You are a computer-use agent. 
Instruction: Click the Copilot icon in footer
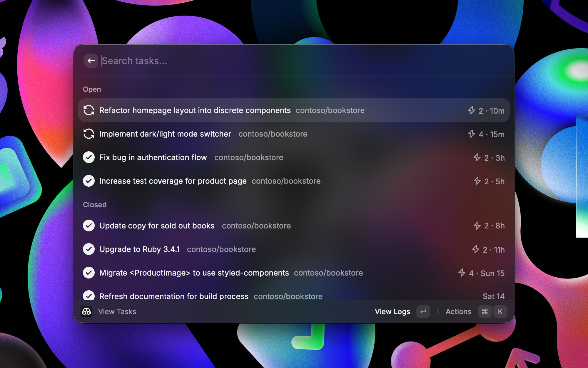[x=86, y=311]
